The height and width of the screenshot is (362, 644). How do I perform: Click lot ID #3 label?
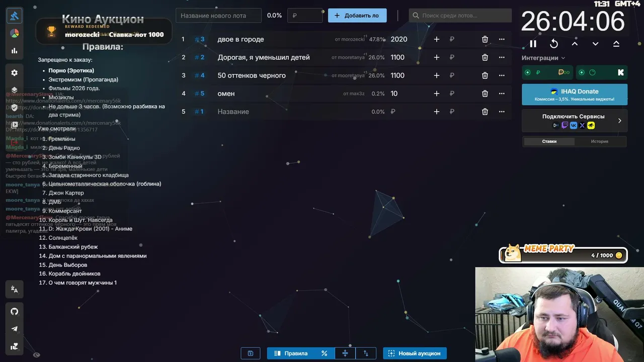[x=200, y=39]
